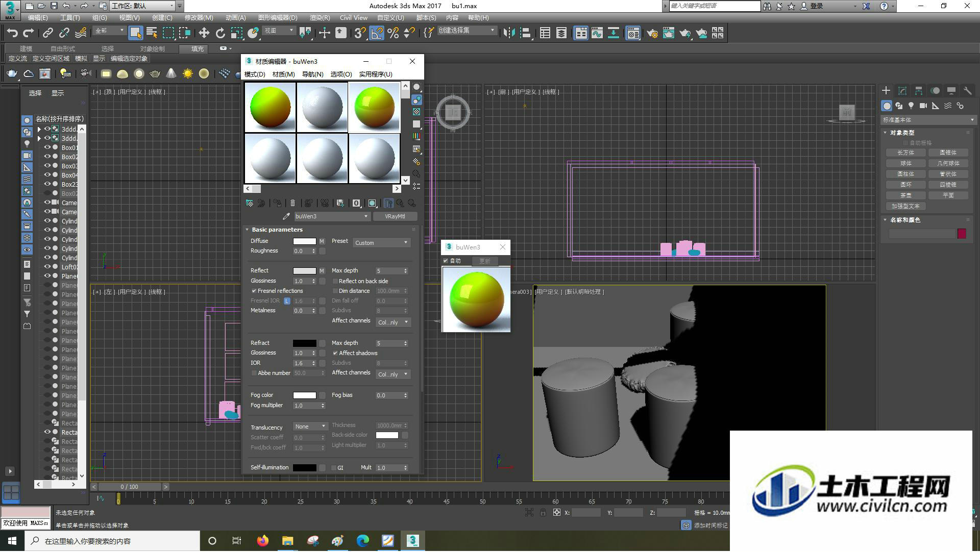Select the Select Object tool
The image size is (980, 552).
[x=135, y=33]
